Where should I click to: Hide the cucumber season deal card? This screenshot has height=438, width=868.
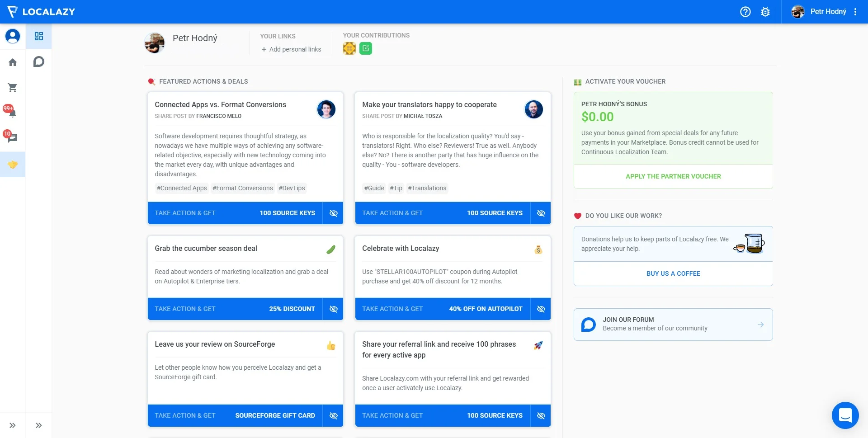(x=333, y=309)
